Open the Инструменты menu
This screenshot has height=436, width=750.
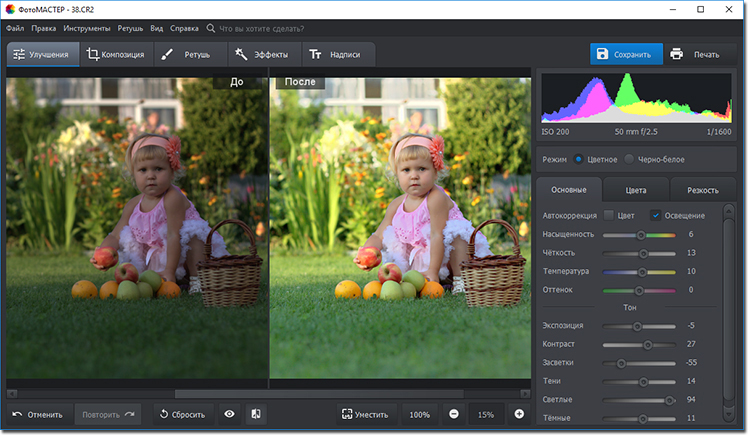[87, 29]
